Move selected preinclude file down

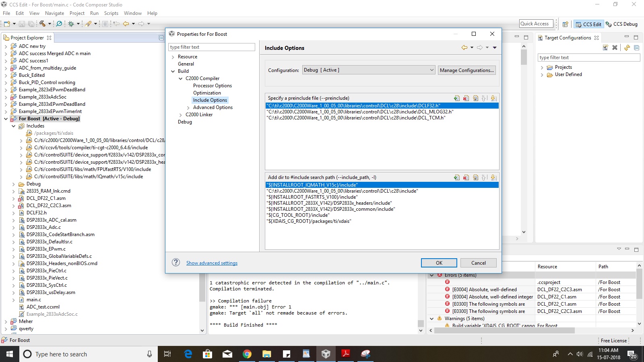click(493, 98)
